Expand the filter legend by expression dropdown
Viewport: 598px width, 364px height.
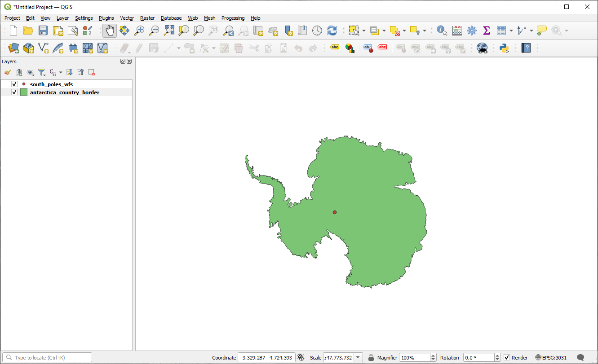pyautogui.click(x=61, y=72)
